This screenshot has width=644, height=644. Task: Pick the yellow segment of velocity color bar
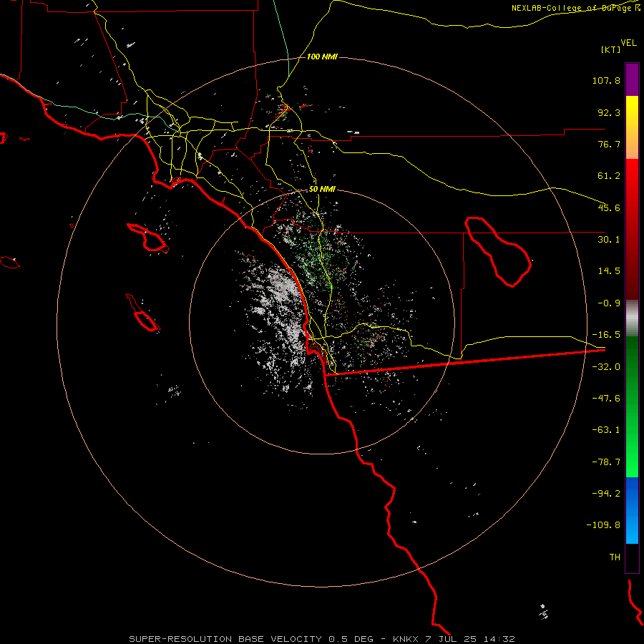pyautogui.click(x=632, y=127)
